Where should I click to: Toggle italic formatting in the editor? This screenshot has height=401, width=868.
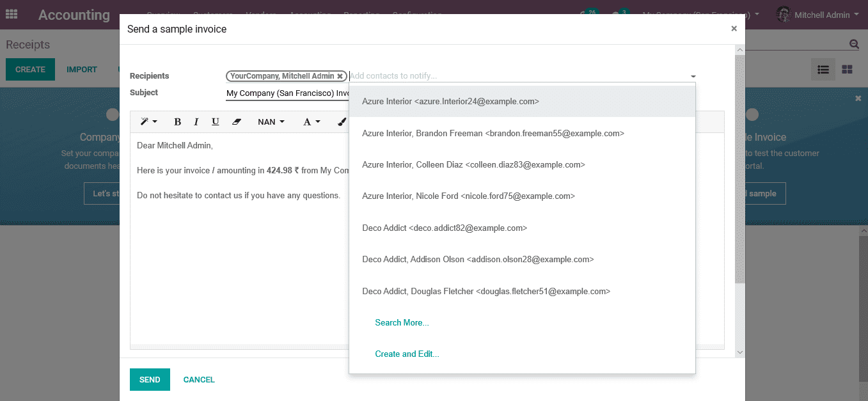pyautogui.click(x=196, y=122)
